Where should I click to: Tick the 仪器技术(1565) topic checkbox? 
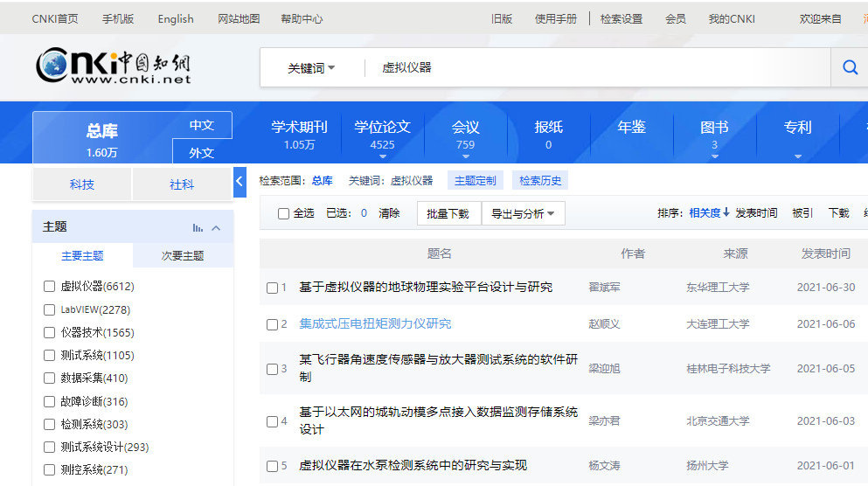pos(49,333)
